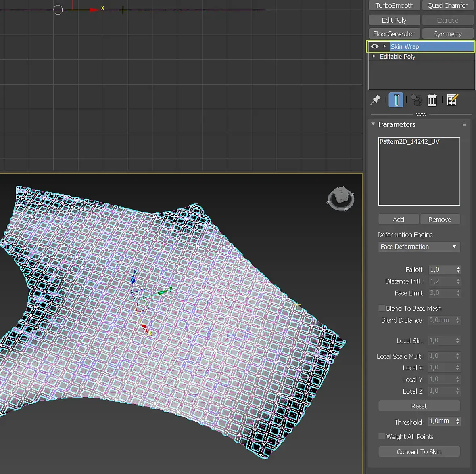
Task: Click Make Unique icon
Action: click(x=416, y=100)
